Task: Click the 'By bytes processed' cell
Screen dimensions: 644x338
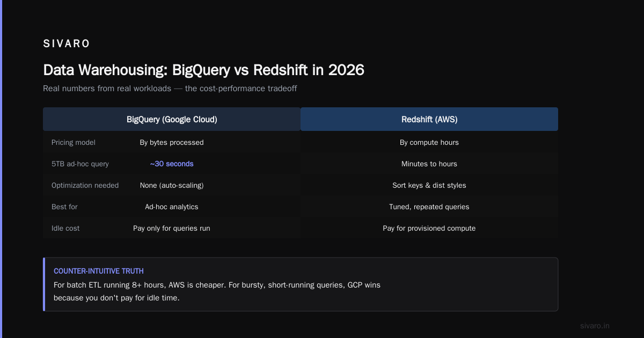Action: pos(172,142)
